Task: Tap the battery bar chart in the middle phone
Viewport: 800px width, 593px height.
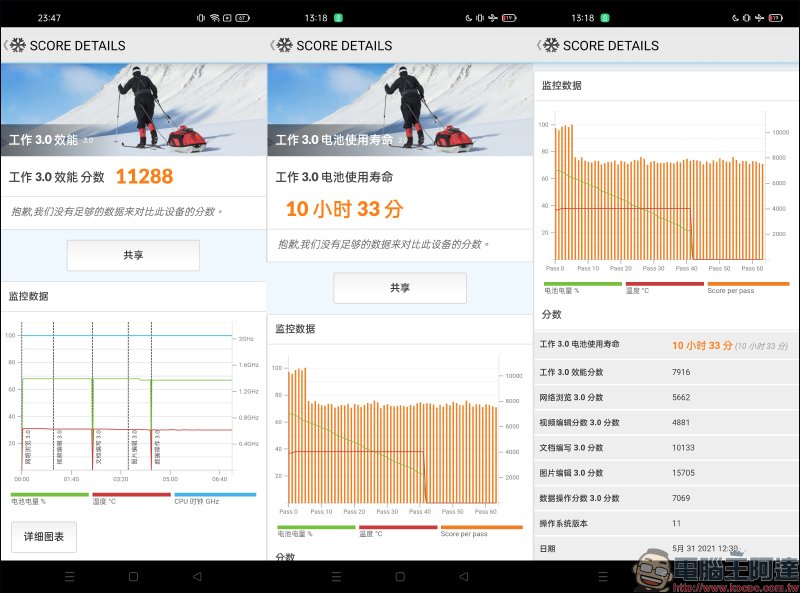Action: click(x=398, y=436)
